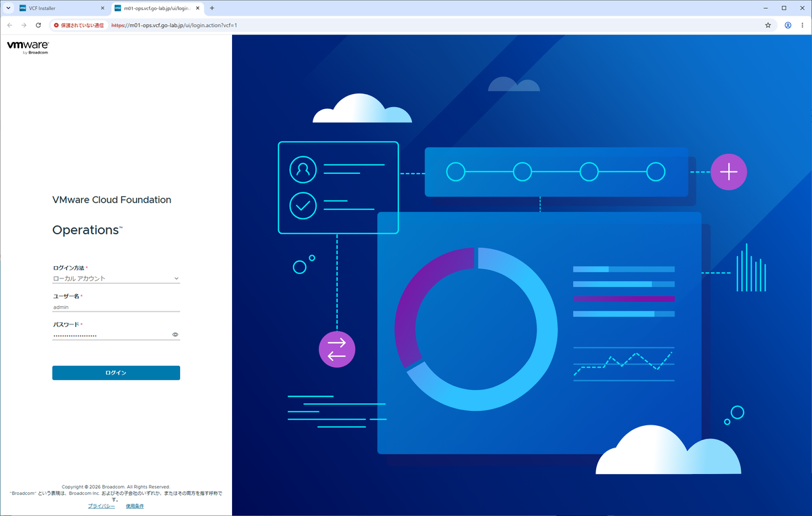
Task: Open the tab search dropdown arrow
Action: coord(7,8)
